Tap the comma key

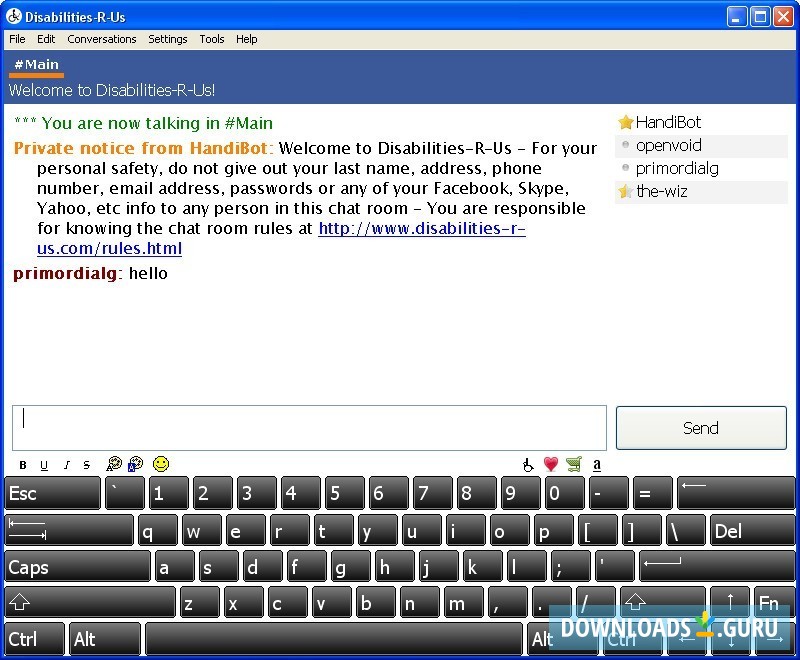(508, 602)
